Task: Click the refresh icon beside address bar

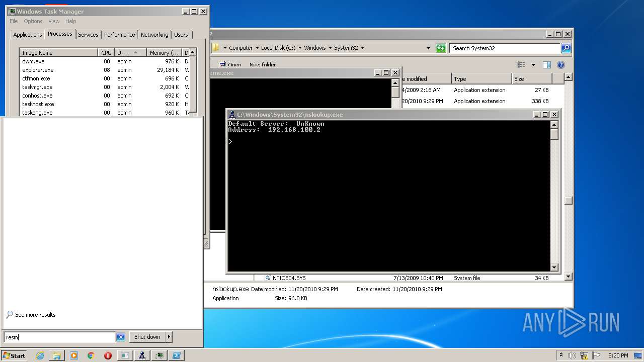Action: [441, 48]
